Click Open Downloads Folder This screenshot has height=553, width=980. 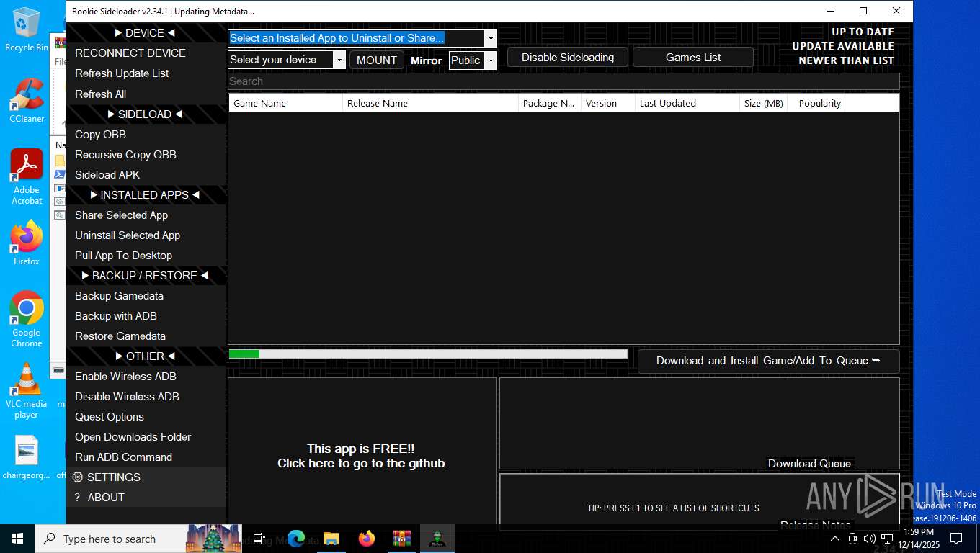(x=146, y=437)
